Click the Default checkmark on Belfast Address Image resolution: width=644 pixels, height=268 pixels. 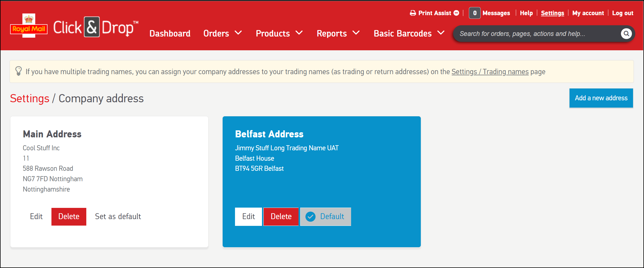click(x=311, y=217)
